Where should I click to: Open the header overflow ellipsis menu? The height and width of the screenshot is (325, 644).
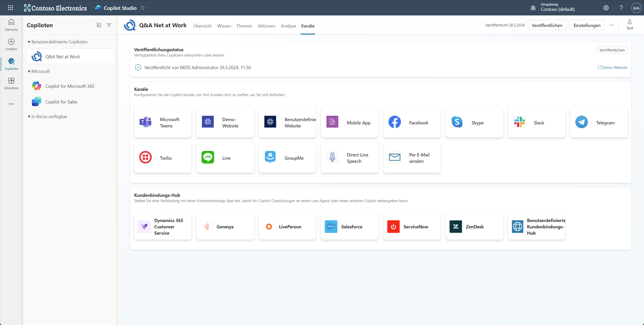pyautogui.click(x=611, y=25)
